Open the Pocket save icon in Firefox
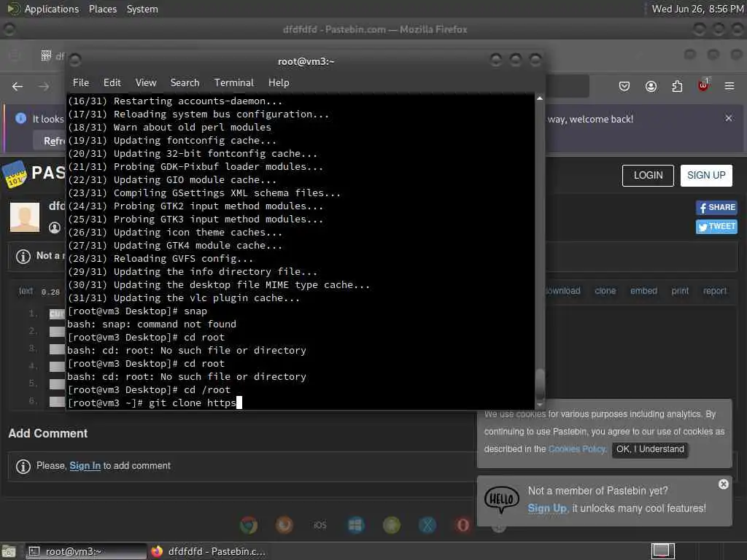747x560 pixels. (624, 86)
